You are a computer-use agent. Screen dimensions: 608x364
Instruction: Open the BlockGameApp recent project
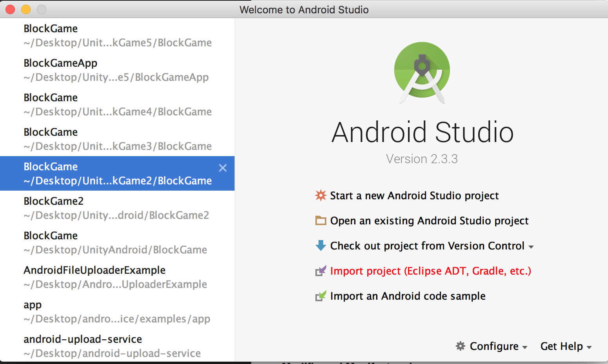pos(117,70)
